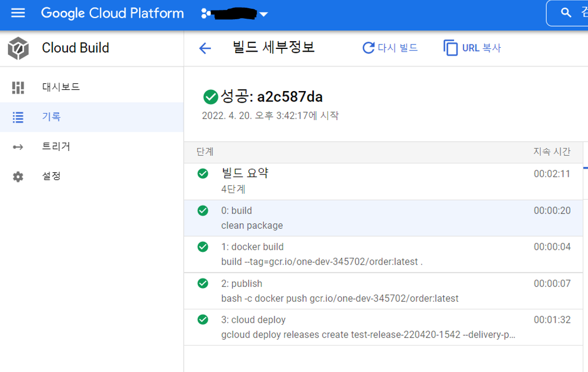588x372 pixels.
Task: Click the 00:02:11 duration value
Action: [x=552, y=174]
